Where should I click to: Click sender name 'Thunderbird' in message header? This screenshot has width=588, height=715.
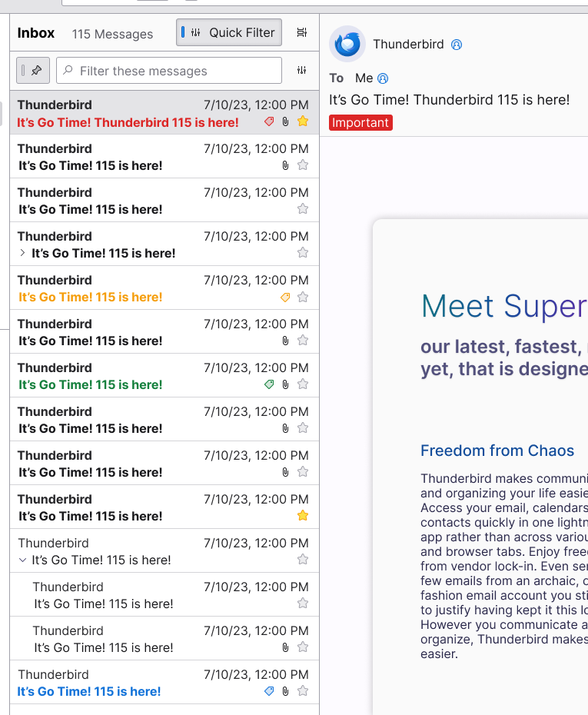[x=408, y=45]
